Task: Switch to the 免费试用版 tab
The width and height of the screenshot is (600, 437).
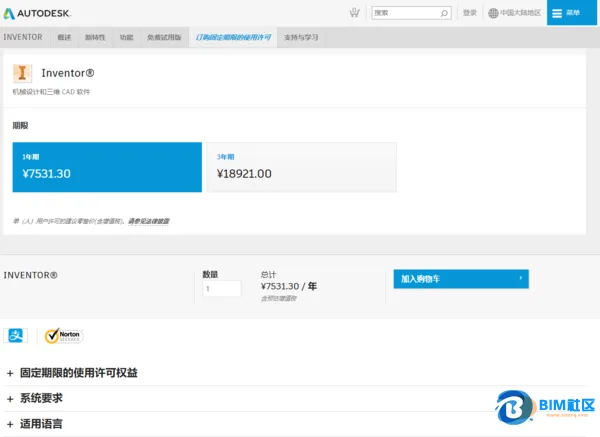Action: tap(164, 38)
